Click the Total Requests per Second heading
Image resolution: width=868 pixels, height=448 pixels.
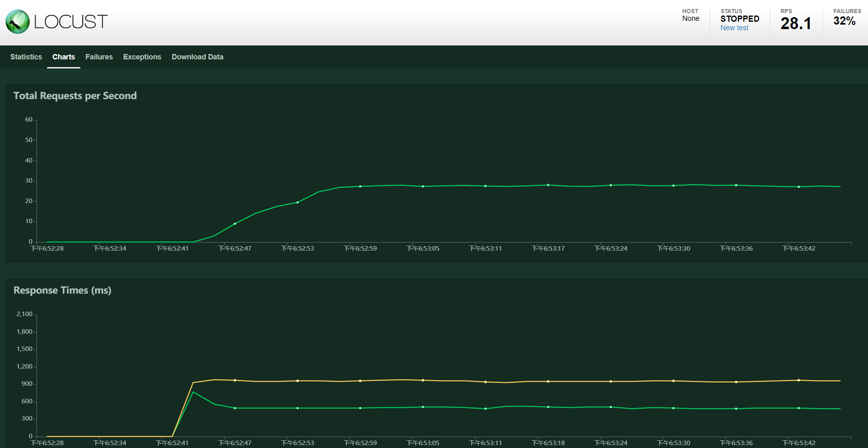pos(75,96)
